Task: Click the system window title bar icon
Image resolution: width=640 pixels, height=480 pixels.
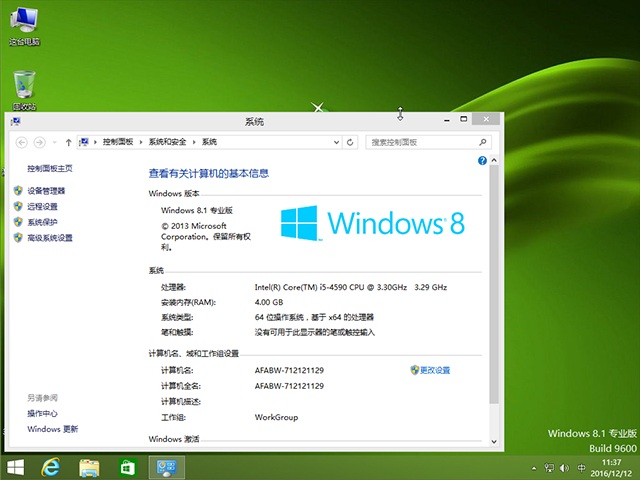Action: click(x=16, y=121)
